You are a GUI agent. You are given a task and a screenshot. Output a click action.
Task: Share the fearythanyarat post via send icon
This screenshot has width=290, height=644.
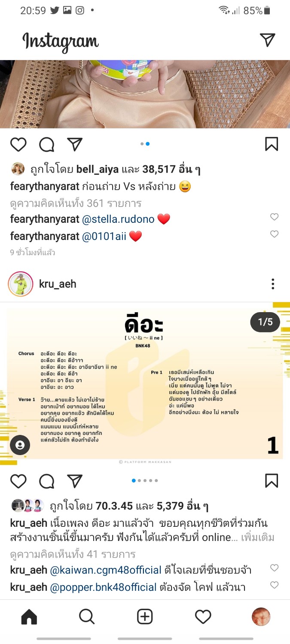pyautogui.click(x=75, y=145)
